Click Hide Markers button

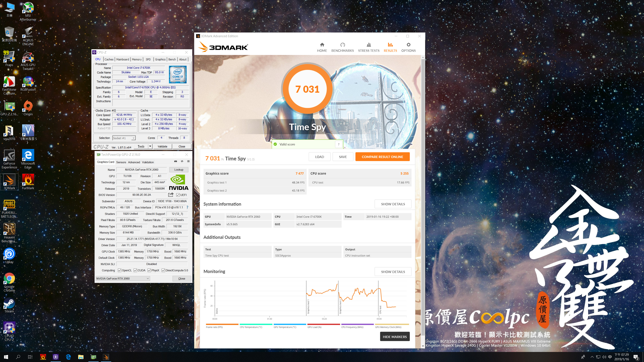pos(395,337)
